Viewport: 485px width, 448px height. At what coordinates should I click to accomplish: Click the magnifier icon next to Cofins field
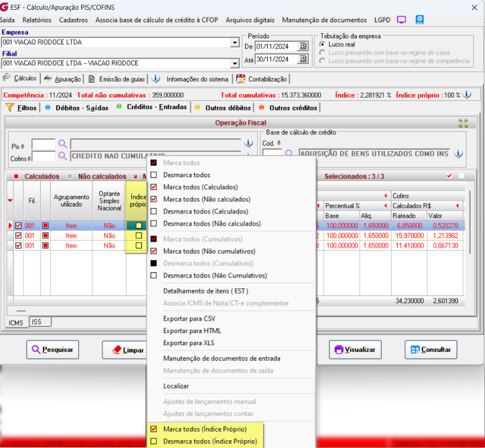tap(63, 156)
